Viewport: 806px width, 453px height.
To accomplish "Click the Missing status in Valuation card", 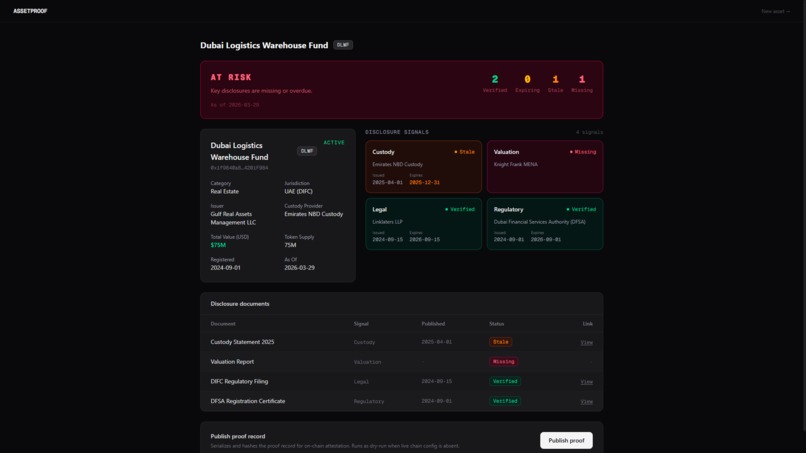I will click(x=583, y=152).
